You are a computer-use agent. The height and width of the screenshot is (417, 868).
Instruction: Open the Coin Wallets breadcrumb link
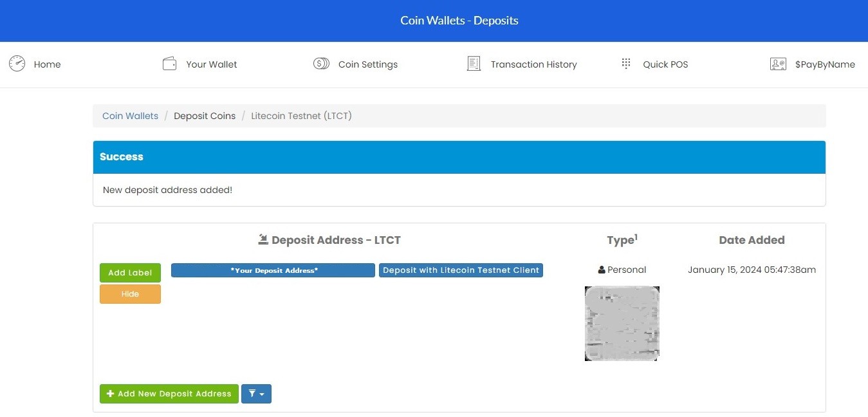(130, 115)
